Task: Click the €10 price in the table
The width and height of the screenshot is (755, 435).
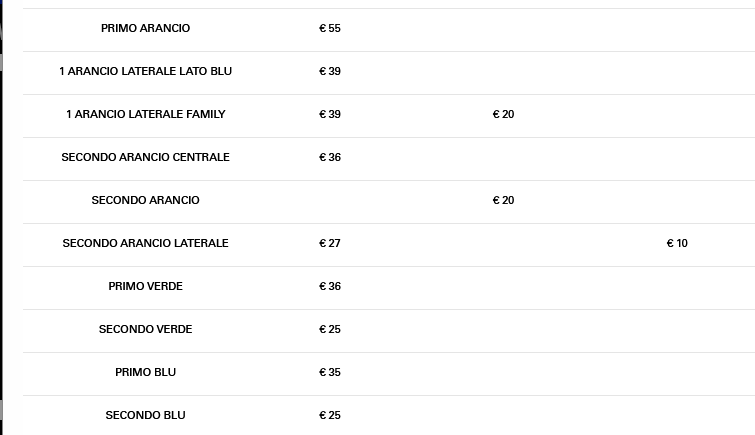Action: (677, 243)
